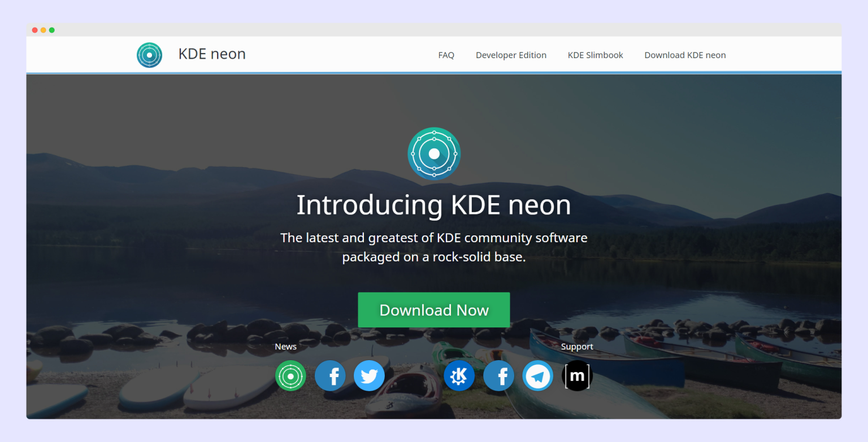Visit the Facebook icon under News
The image size is (868, 442).
coord(330,375)
